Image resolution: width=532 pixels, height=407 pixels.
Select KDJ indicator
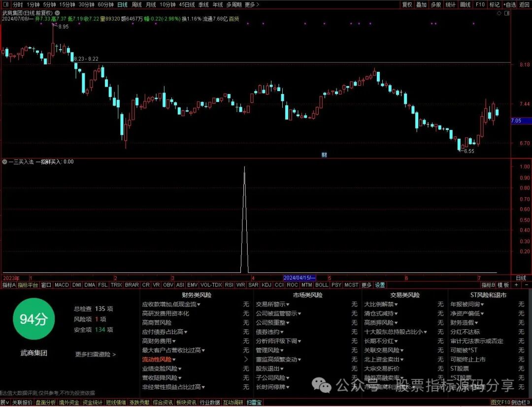266,285
